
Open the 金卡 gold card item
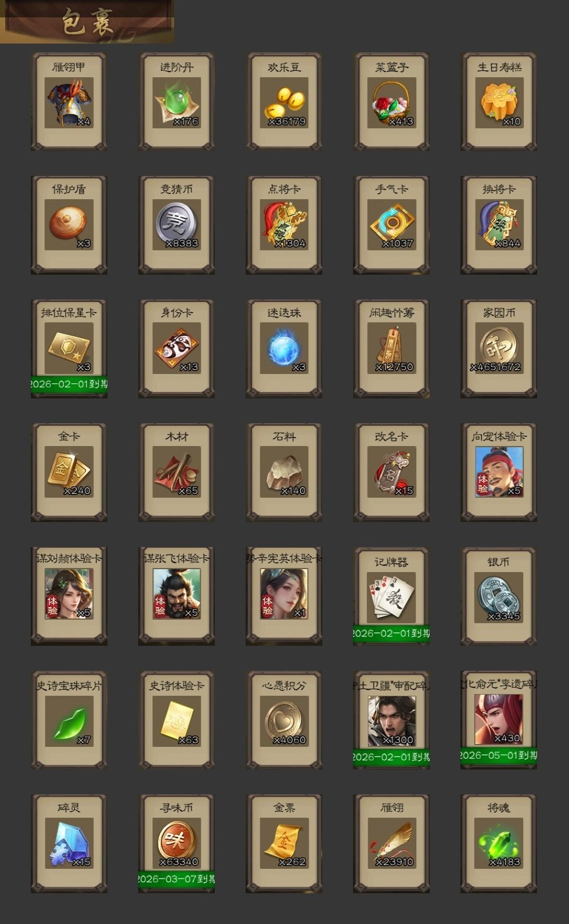tap(69, 473)
